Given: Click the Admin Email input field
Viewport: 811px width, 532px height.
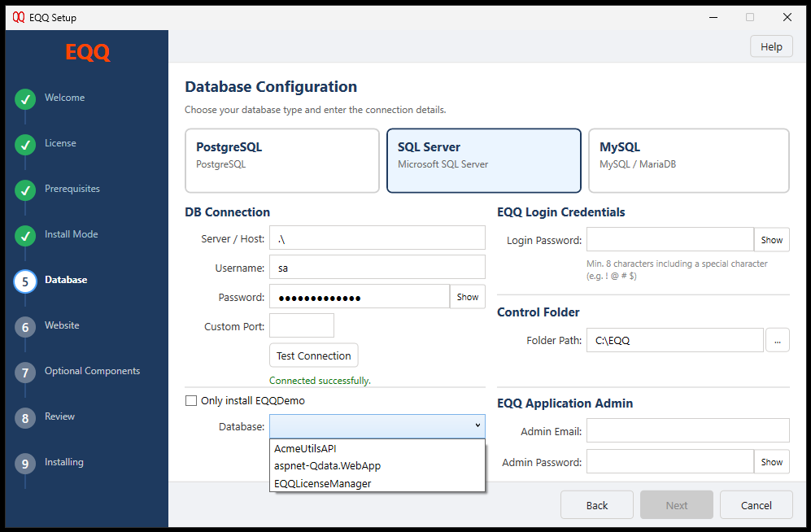Looking at the screenshot, I should tap(688, 430).
